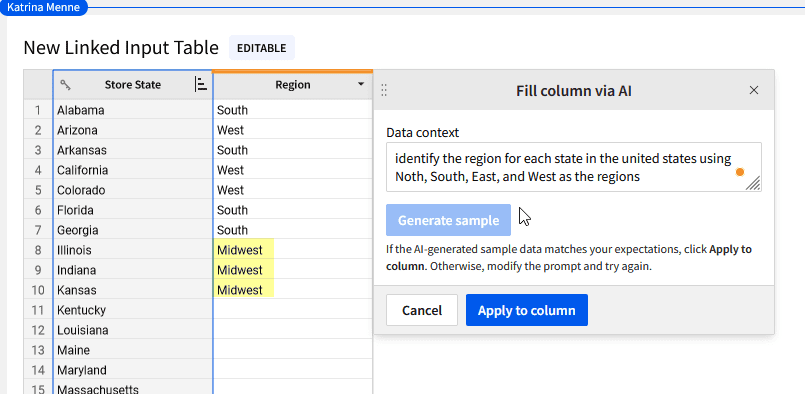The image size is (805, 394).
Task: Cancel the AI column fill
Action: coord(422,310)
